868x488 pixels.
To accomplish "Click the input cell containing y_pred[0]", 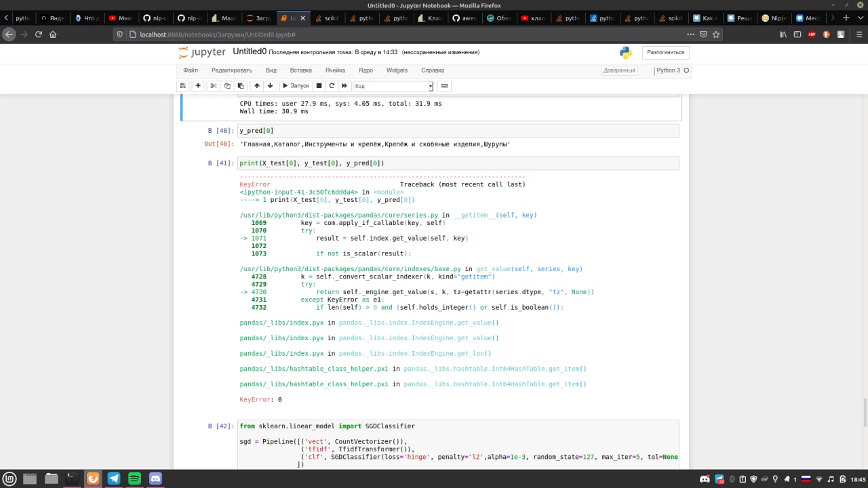I will click(x=458, y=131).
